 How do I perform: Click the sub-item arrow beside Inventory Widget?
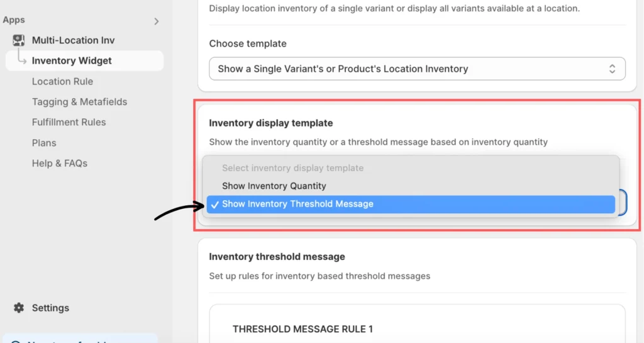[21, 61]
